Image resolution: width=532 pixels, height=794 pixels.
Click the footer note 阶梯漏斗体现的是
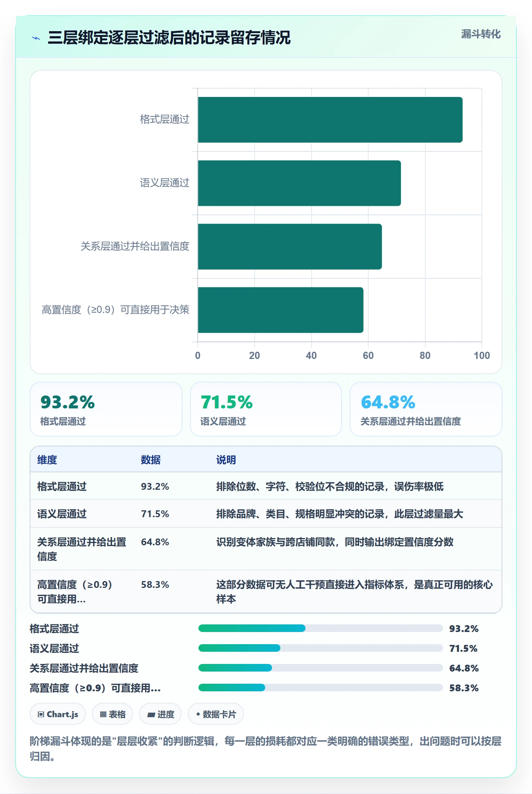(x=265, y=748)
